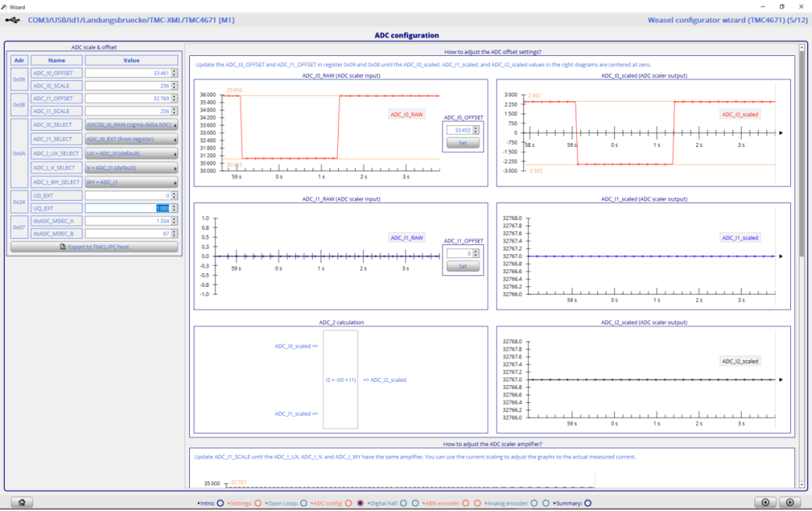Viewport: 812px width, 511px height.
Task: Step the ADC_I1_OFFSET table value spinner
Action: 174,98
